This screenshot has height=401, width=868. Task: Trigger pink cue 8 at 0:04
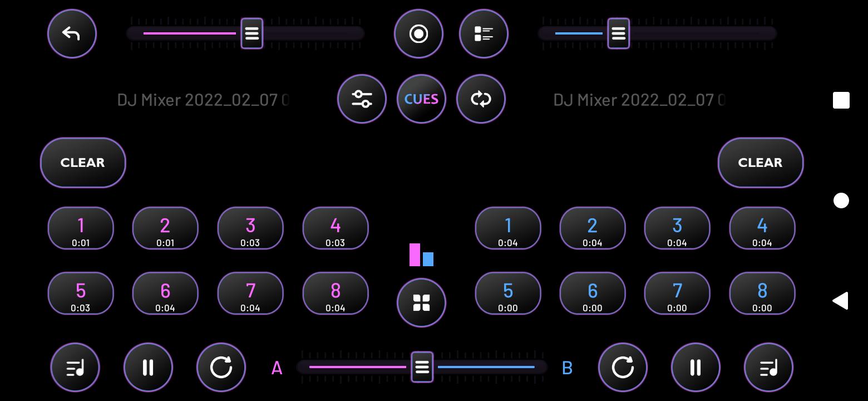tap(336, 294)
